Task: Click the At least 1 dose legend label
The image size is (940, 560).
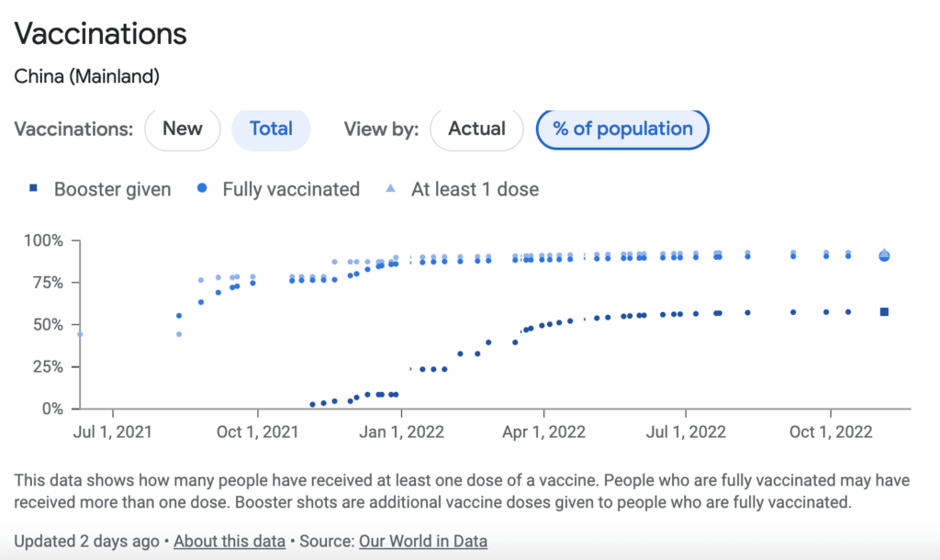Action: (475, 190)
